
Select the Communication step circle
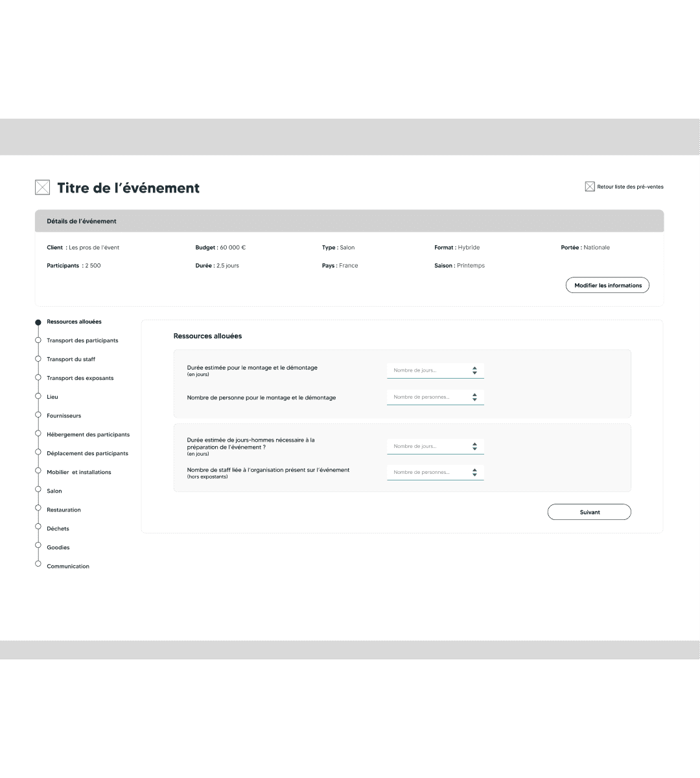coord(38,563)
